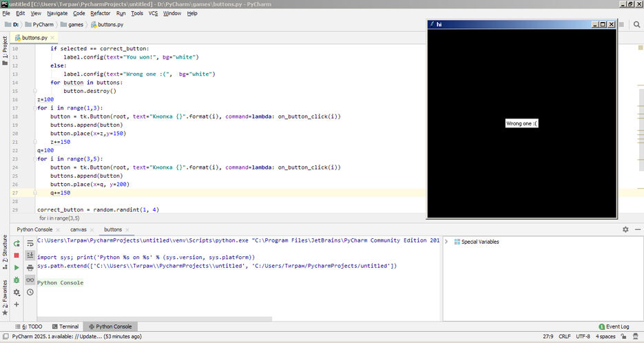Viewport: 644px width, 343px height.
Task: Close the canvas console tab
Action: coord(92,230)
